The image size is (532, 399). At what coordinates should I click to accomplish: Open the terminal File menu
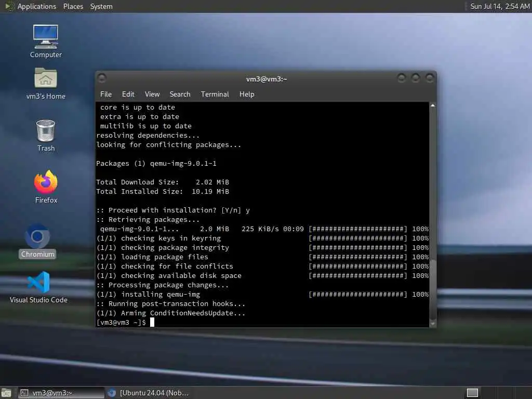pos(106,95)
